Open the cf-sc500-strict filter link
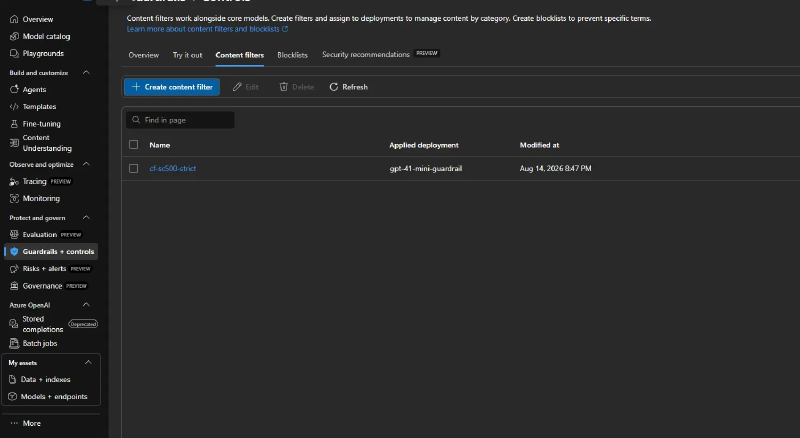Screen dimensions: 800x438 pos(172,168)
